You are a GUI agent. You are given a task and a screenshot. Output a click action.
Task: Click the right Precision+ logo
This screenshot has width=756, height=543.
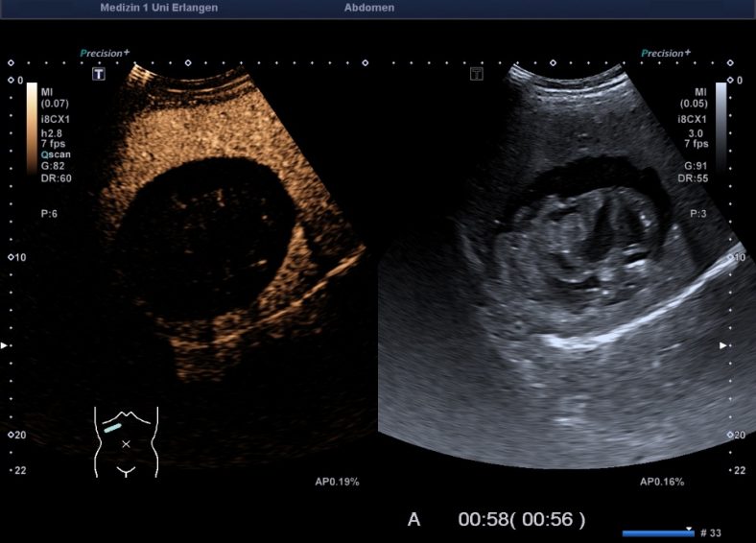pyautogui.click(x=666, y=54)
